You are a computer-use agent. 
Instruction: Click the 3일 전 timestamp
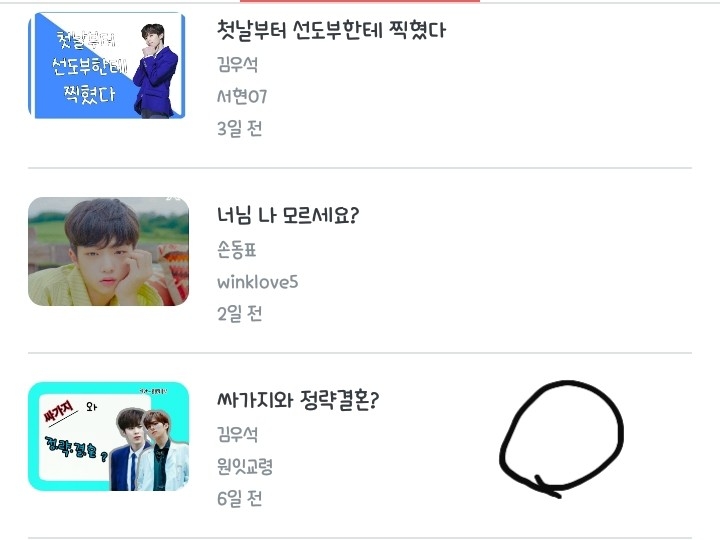(239, 129)
